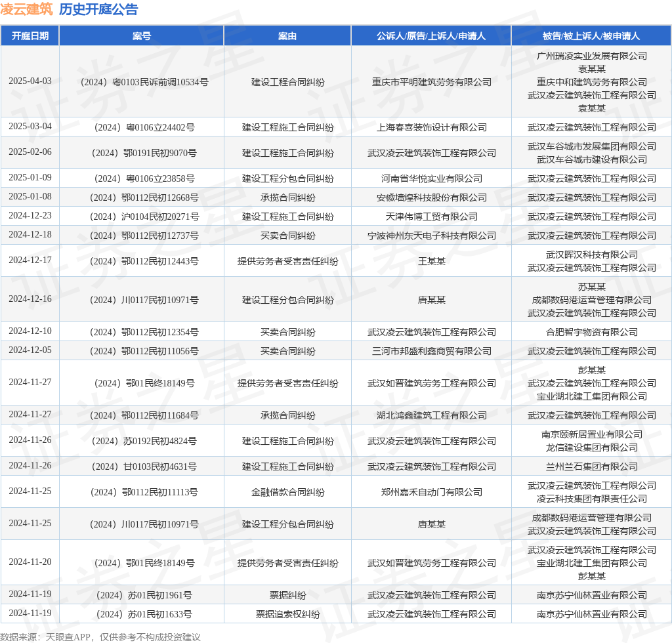Select case number 苏01民初1961号
Viewport: 672px width, 643px height.
coord(144,596)
